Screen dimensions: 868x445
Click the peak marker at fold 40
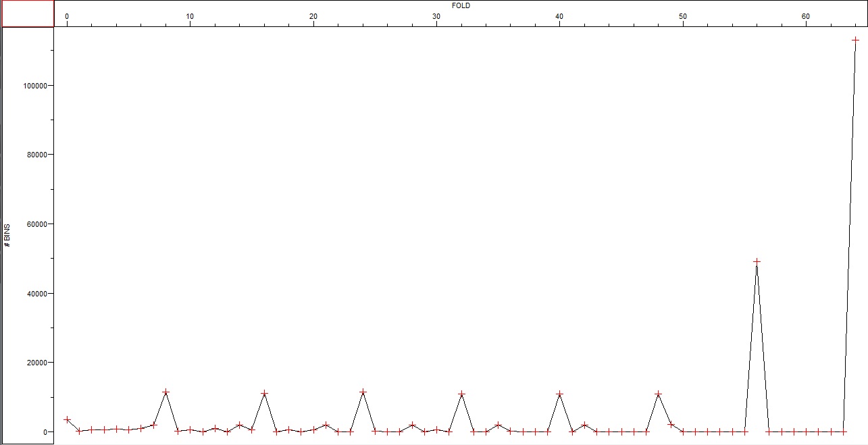click(x=559, y=394)
